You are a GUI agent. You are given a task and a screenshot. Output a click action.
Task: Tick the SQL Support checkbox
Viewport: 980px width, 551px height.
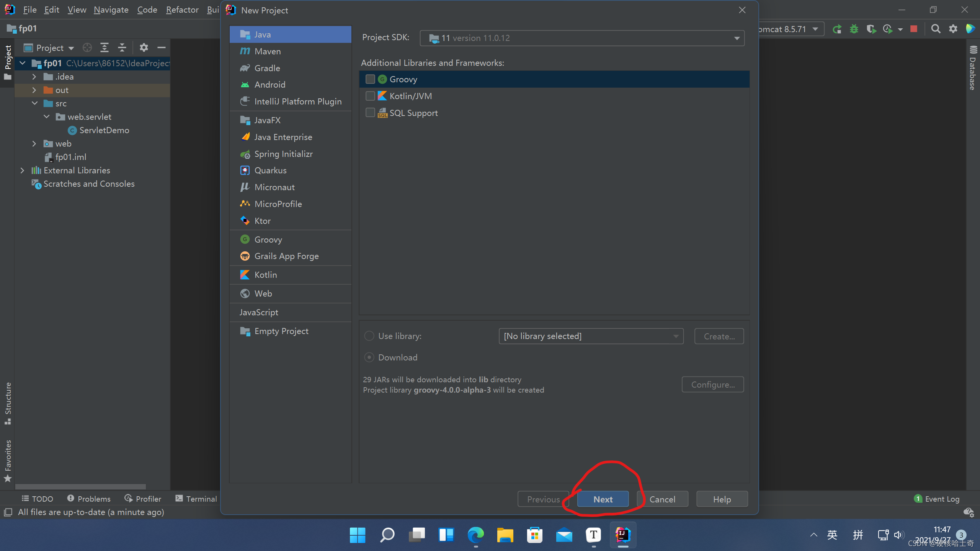coord(370,113)
